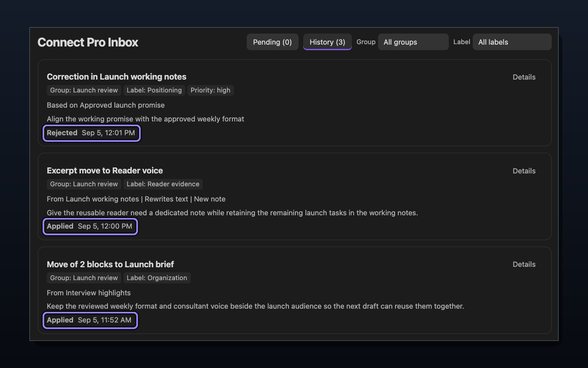Click the Rejected Sep 5, 12:01 PM status
The image size is (588, 368).
point(91,133)
